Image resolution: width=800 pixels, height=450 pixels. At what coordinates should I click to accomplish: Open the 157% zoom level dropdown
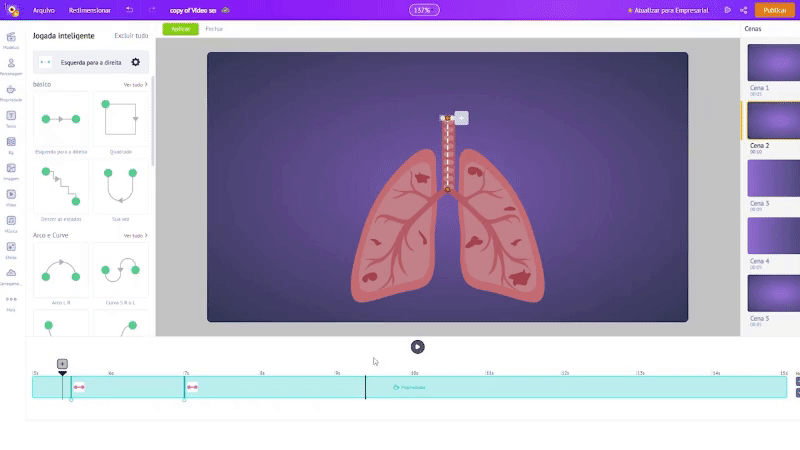[423, 9]
